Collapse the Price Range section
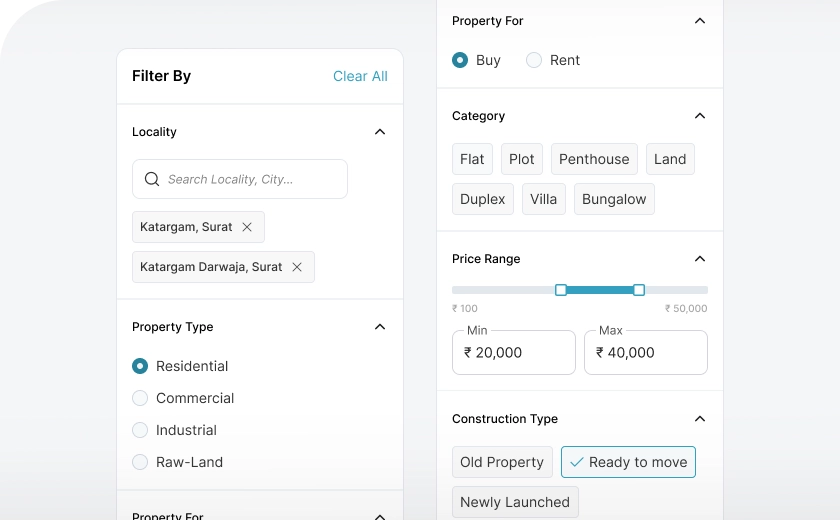The image size is (840, 520). click(700, 259)
